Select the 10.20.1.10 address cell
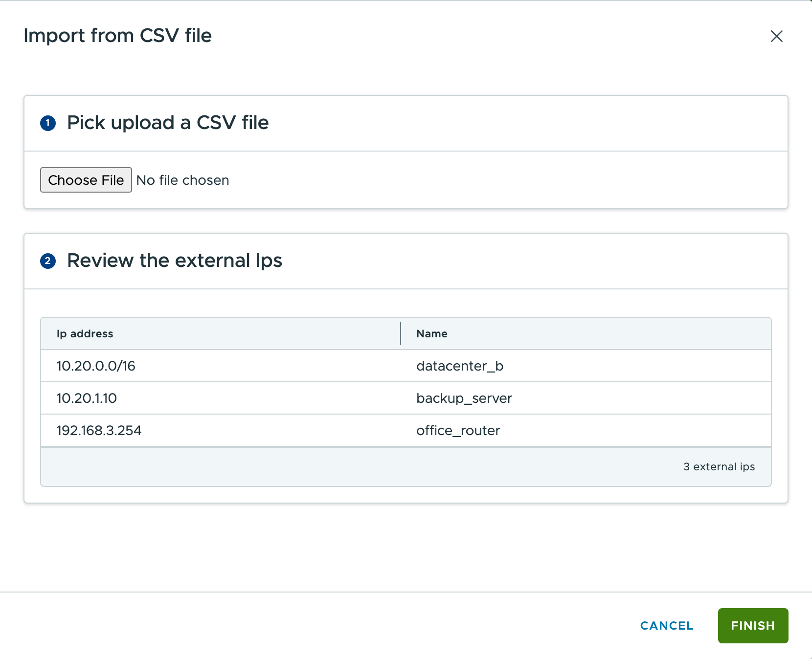 pos(221,398)
